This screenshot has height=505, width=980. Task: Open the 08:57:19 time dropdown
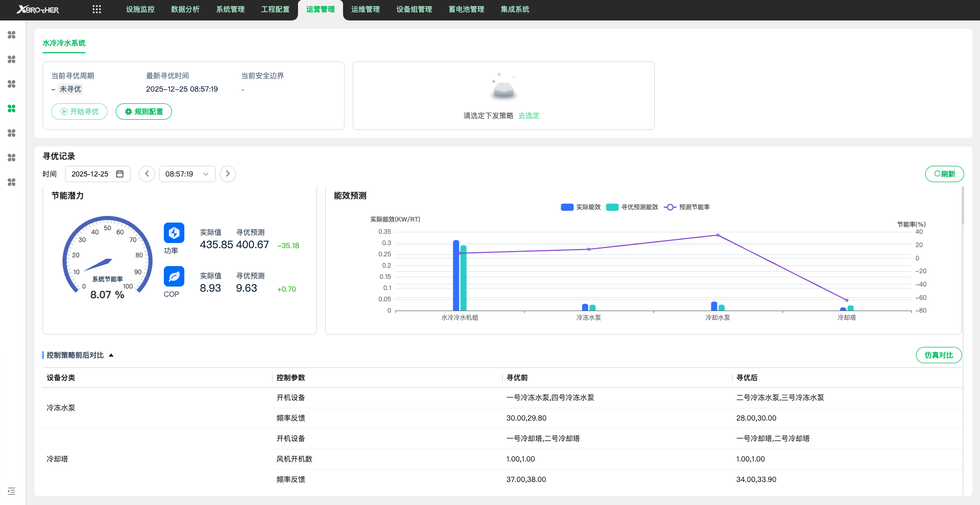(x=187, y=174)
